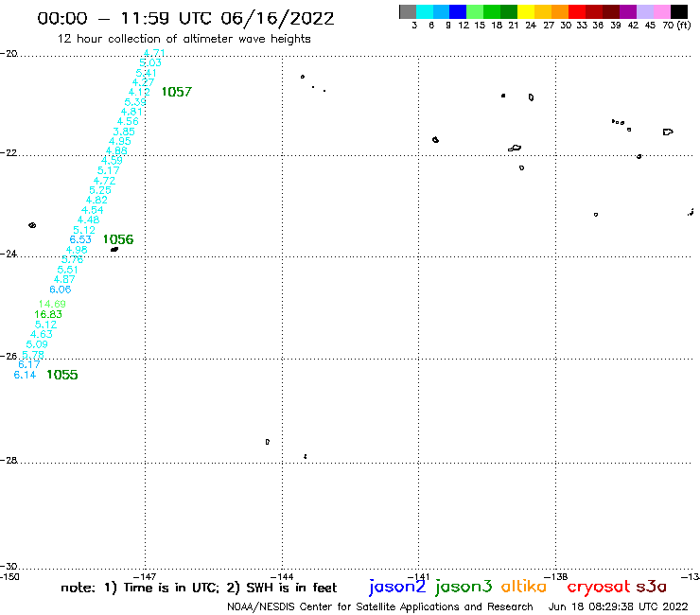Select wave height value '4.48'
This screenshot has height=615, width=700.
click(x=88, y=220)
